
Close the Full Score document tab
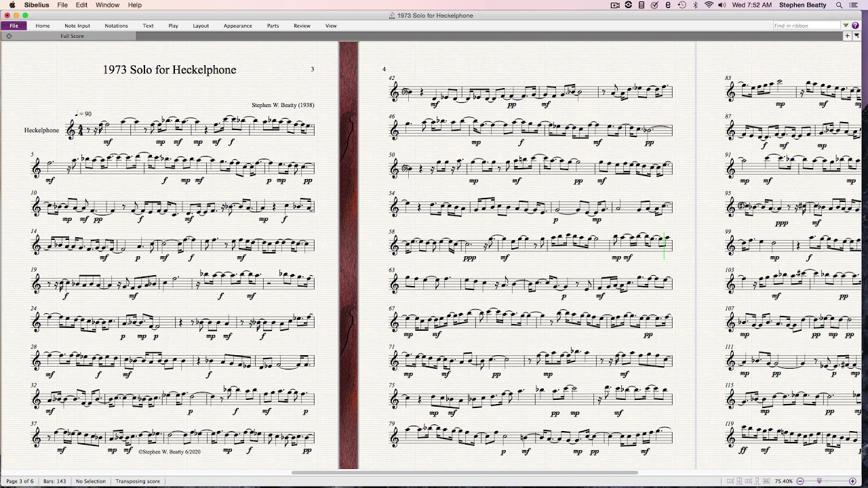point(9,36)
